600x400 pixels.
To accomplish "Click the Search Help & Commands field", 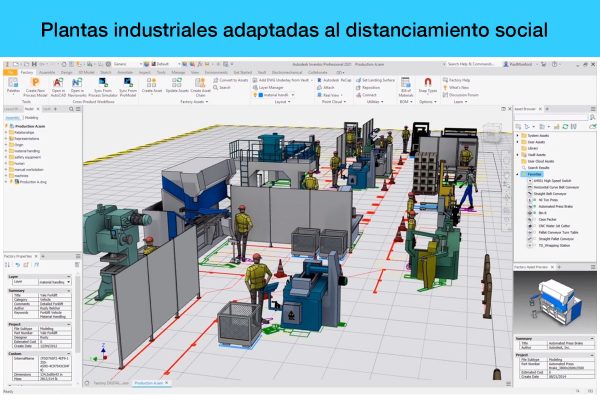I will point(470,64).
